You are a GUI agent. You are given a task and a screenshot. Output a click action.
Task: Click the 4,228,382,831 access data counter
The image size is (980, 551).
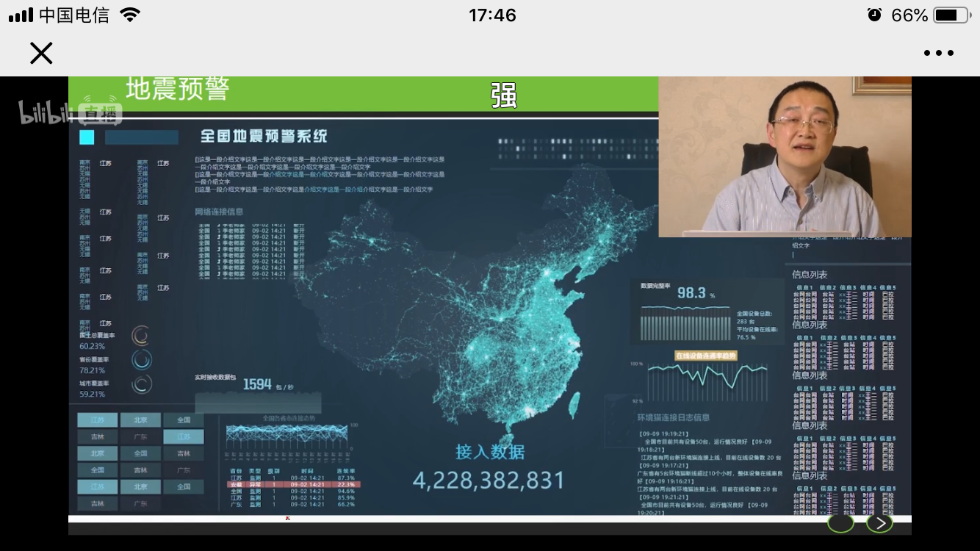[x=489, y=480]
